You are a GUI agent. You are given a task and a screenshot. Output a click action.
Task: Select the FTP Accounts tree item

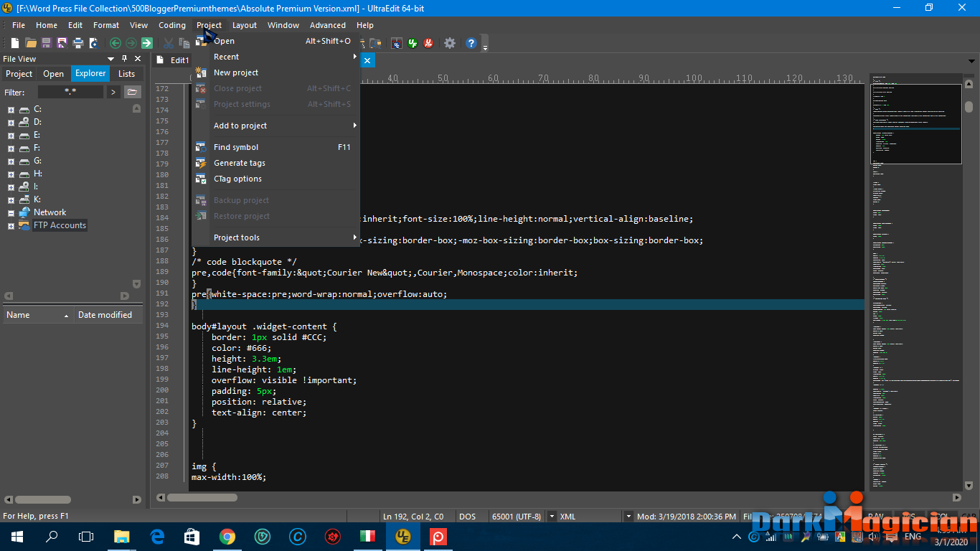pyautogui.click(x=60, y=225)
